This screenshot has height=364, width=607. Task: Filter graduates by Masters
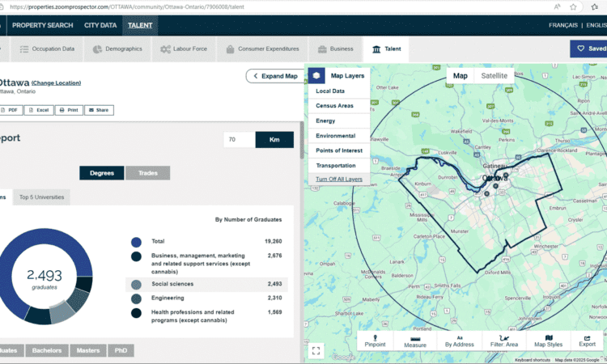coord(88,350)
